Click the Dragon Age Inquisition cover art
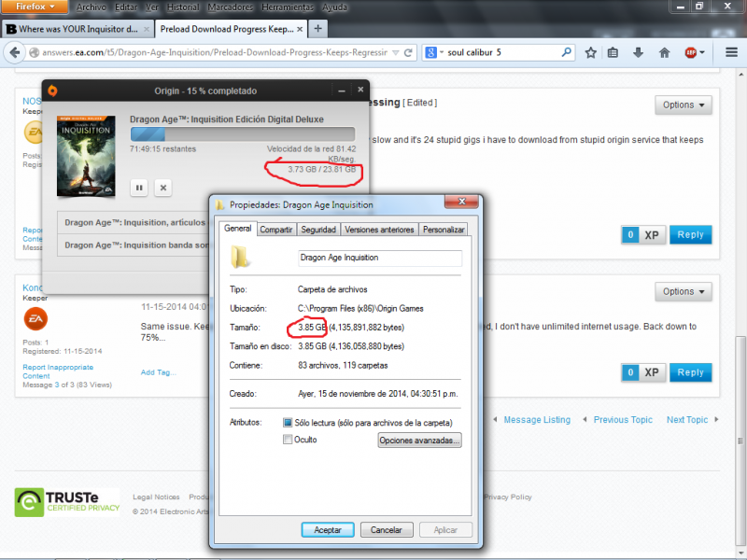Image resolution: width=747 pixels, height=560 pixels. pyautogui.click(x=86, y=156)
